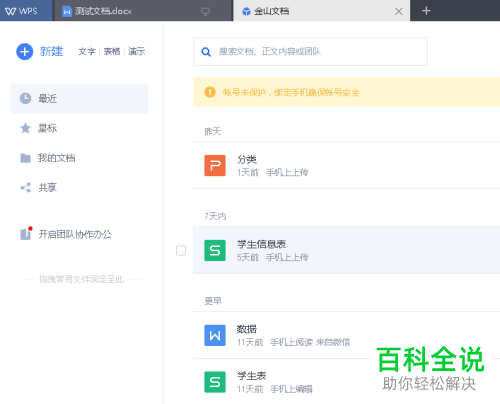Click the orange warning exclamation icon
Screen dimensions: 500x404
(x=210, y=92)
